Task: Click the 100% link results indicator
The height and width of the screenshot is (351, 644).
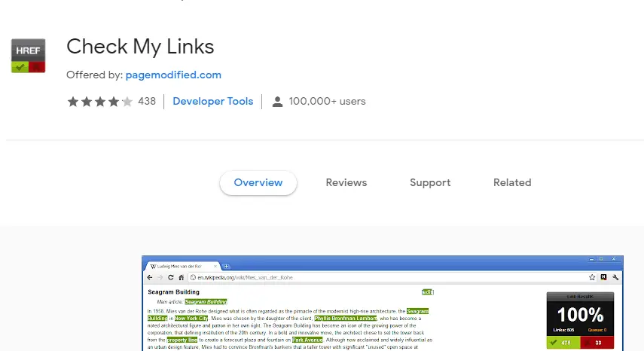Action: click(x=580, y=315)
